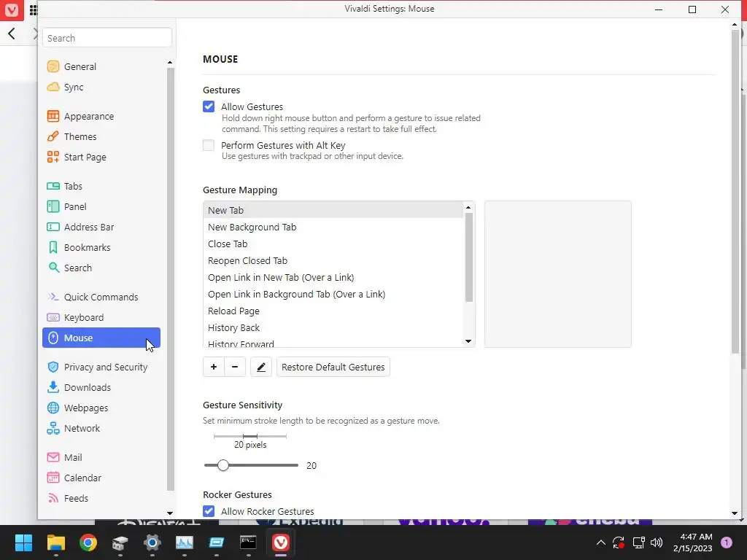Remove the selected gesture with the minus button

pos(235,367)
